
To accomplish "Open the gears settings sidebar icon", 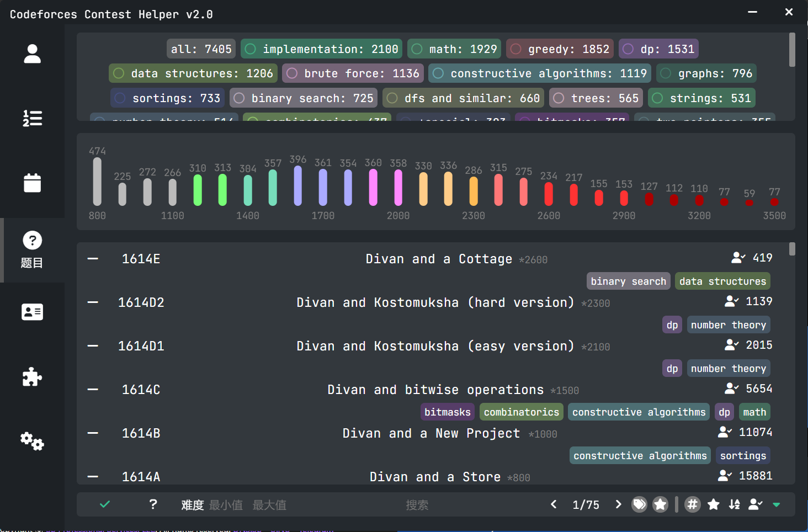I will pos(32,441).
